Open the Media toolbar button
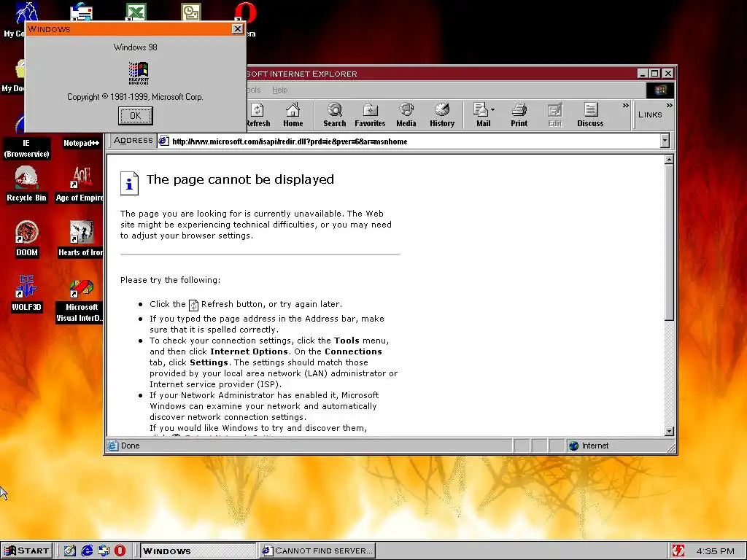The width and height of the screenshot is (747, 560). 406,115
